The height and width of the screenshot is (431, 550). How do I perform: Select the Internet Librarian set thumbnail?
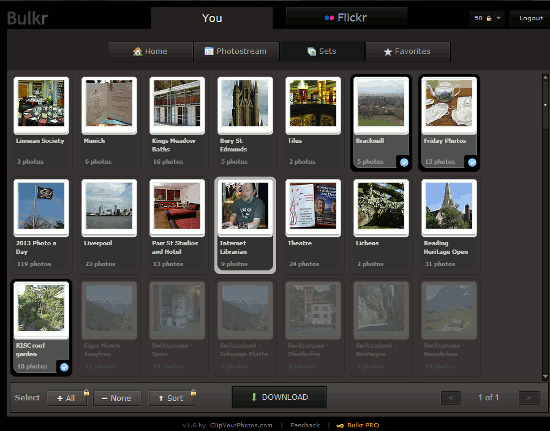pyautogui.click(x=245, y=206)
